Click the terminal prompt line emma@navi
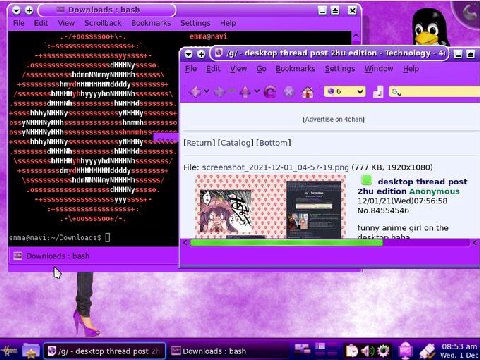Screen dimensions: 480x360 (x=59, y=237)
